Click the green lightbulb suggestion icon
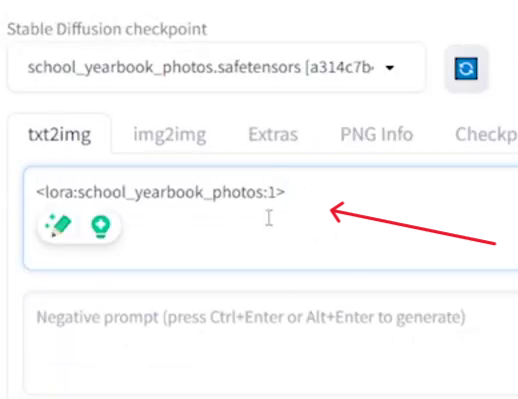 click(101, 227)
